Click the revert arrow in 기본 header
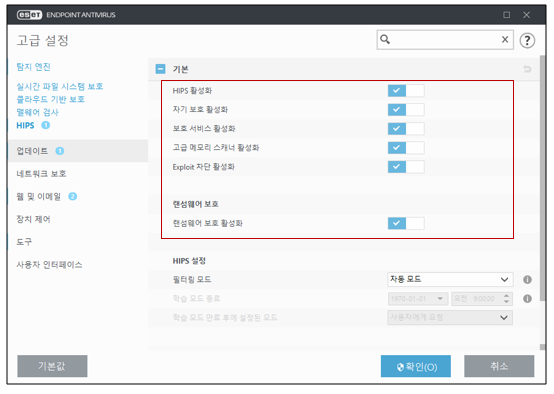Screen dimensions: 554x394 (527, 69)
